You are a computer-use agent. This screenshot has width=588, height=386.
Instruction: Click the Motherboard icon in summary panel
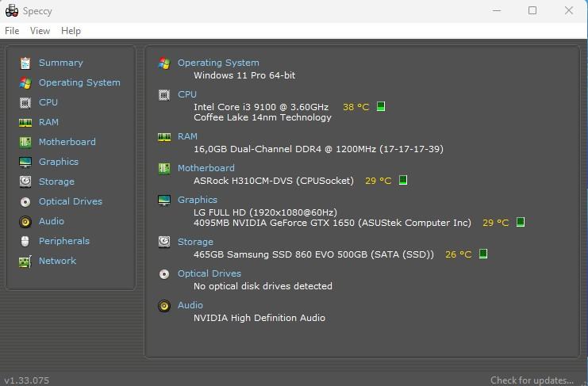[x=164, y=169]
